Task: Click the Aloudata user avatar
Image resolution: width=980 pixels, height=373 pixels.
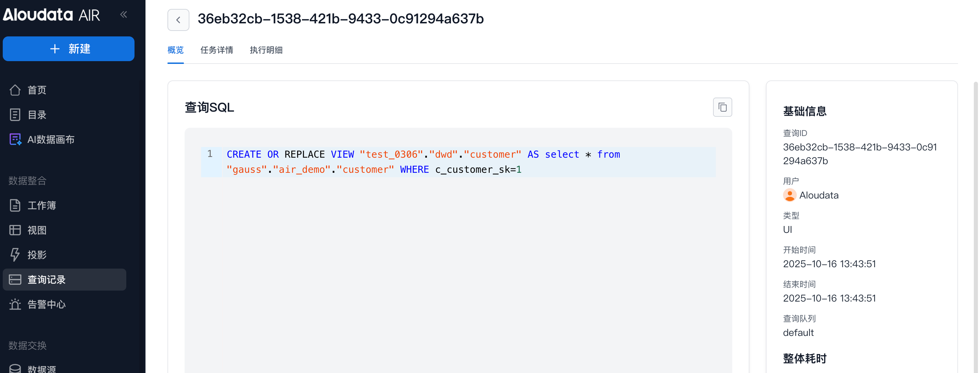Action: point(790,195)
